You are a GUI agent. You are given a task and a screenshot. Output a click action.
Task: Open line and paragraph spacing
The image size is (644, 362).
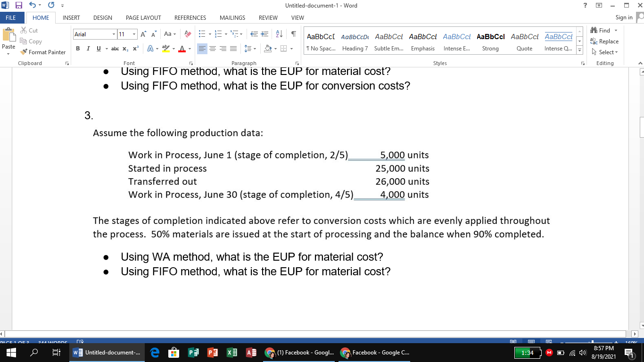click(x=249, y=49)
